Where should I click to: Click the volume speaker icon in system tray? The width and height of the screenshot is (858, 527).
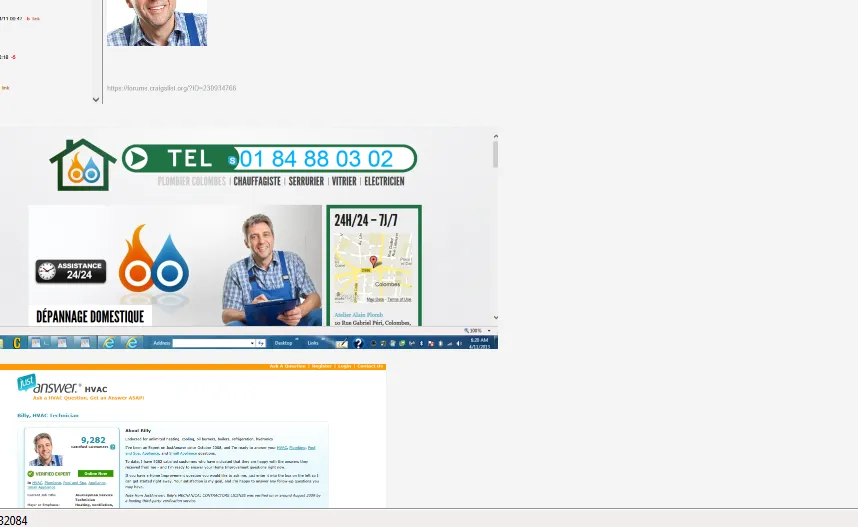click(460, 344)
